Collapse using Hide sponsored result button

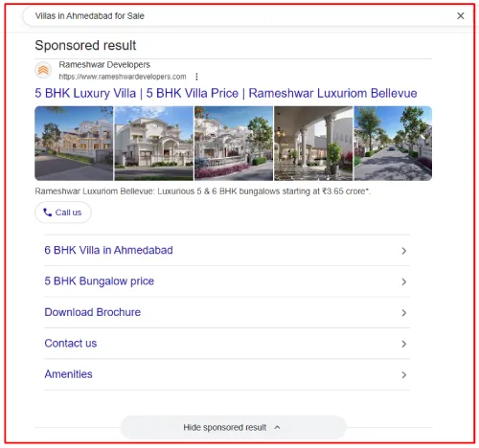point(233,427)
